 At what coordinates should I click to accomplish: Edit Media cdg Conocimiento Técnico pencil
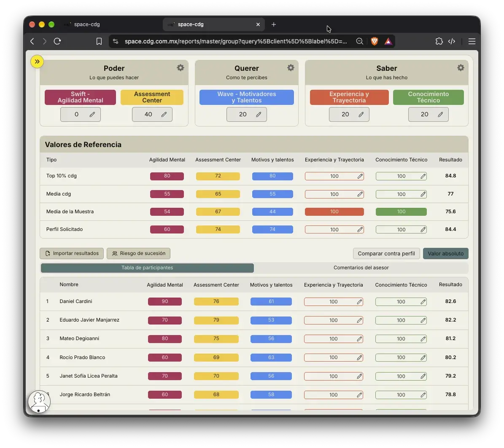[x=423, y=194]
